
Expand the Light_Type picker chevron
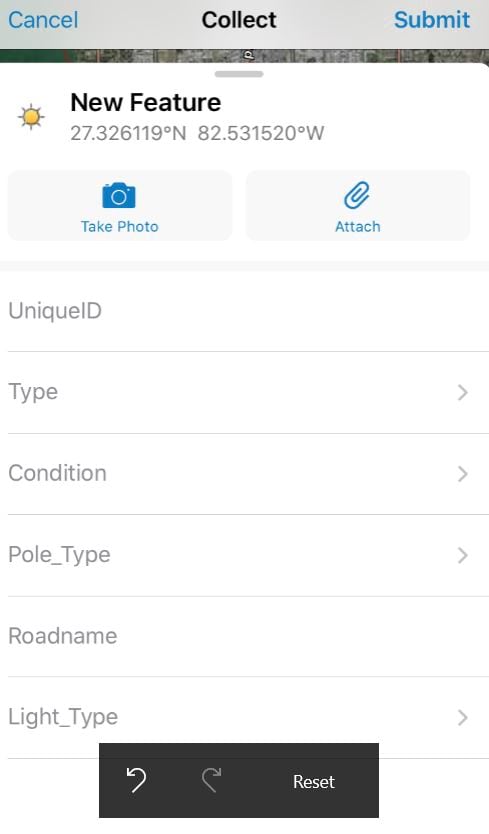[x=462, y=718]
